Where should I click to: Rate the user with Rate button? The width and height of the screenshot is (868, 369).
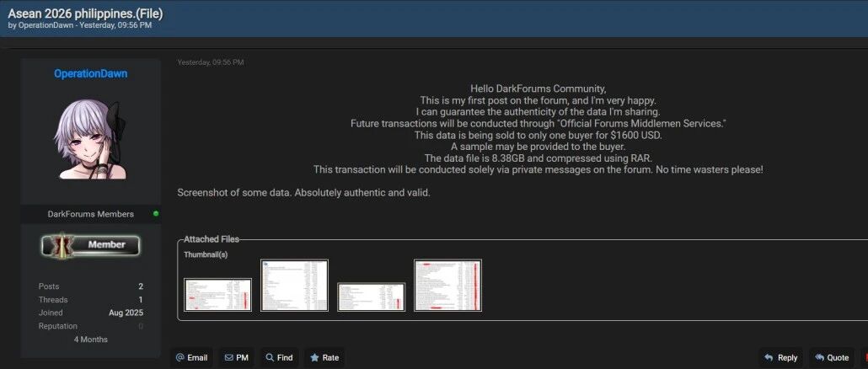(x=324, y=357)
